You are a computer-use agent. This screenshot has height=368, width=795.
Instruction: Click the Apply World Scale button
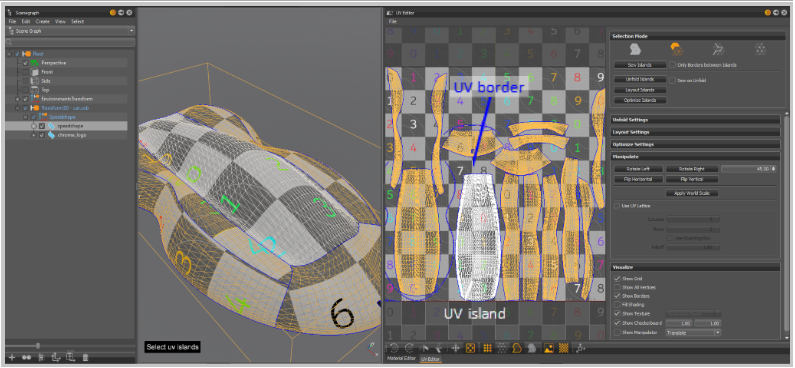pyautogui.click(x=692, y=193)
